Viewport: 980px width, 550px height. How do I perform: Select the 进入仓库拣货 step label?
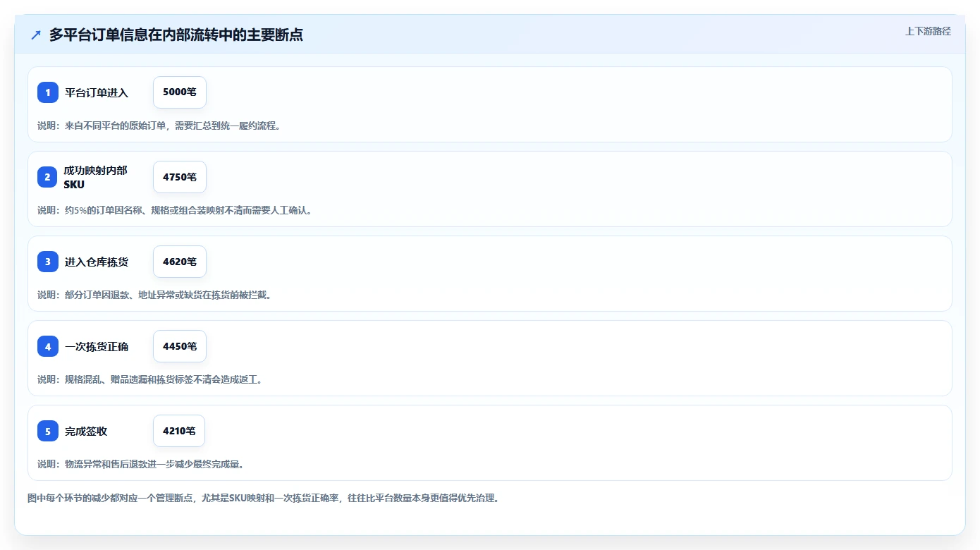(97, 262)
